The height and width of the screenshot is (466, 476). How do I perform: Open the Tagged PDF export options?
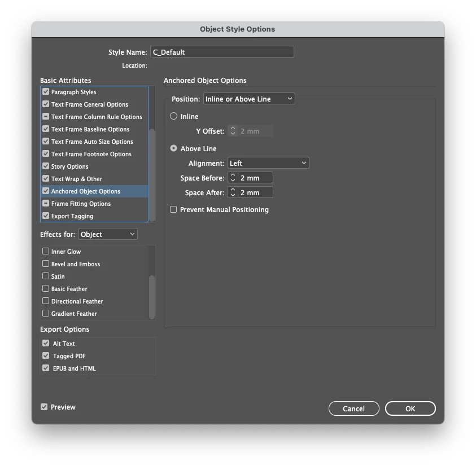pos(69,356)
